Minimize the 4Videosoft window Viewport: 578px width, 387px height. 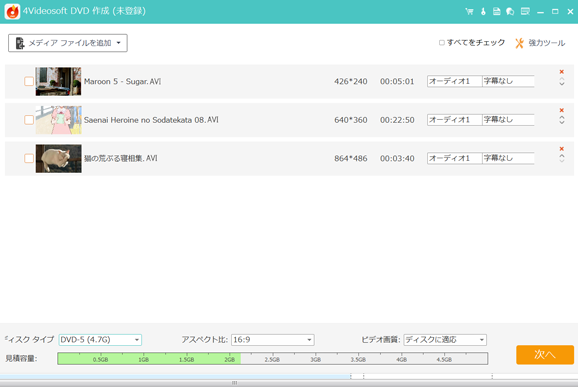pos(540,12)
